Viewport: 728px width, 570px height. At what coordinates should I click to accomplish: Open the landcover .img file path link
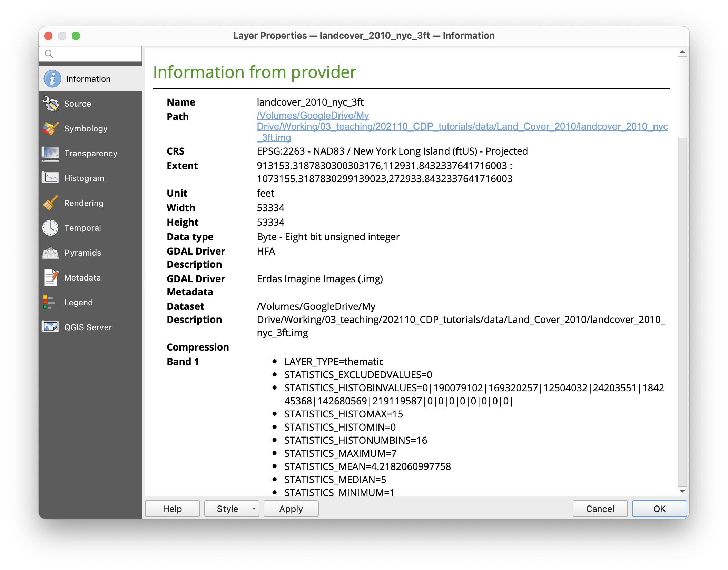point(462,127)
